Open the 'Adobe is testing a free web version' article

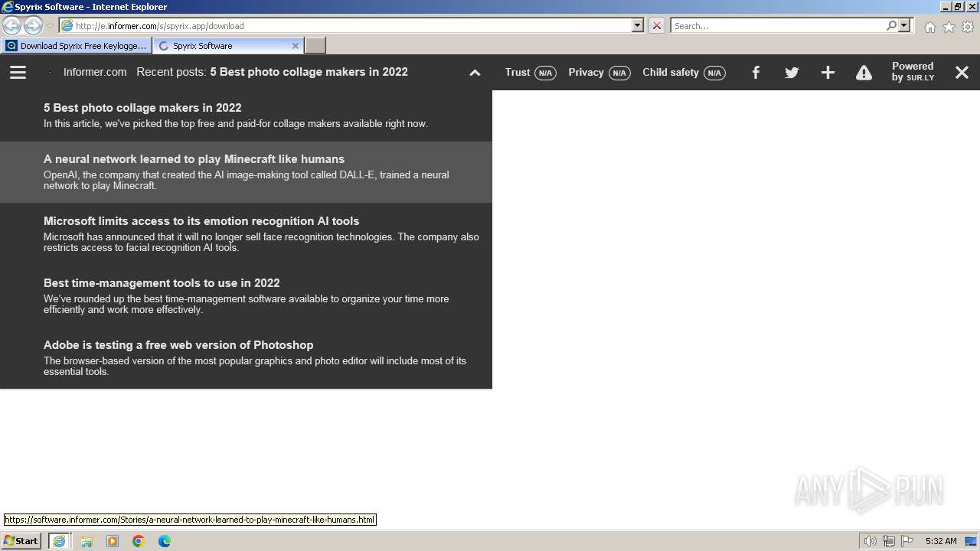pyautogui.click(x=246, y=358)
